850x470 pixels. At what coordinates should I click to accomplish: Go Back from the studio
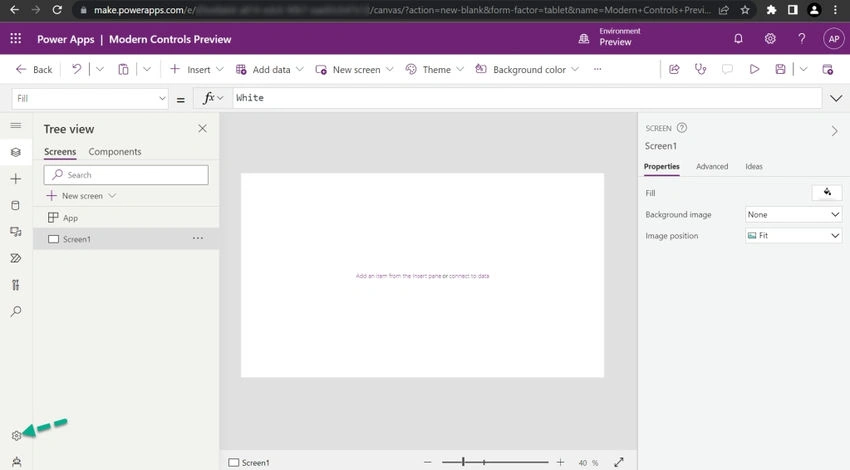(x=34, y=69)
